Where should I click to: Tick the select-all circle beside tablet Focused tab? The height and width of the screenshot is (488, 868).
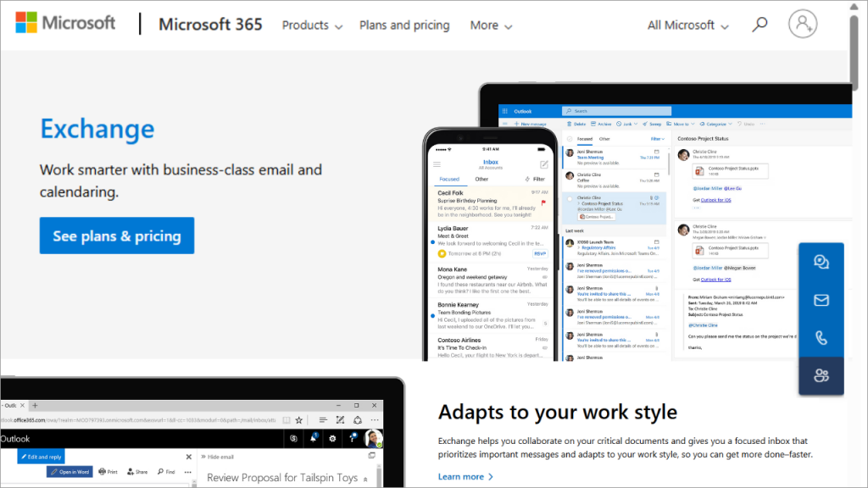[570, 139]
